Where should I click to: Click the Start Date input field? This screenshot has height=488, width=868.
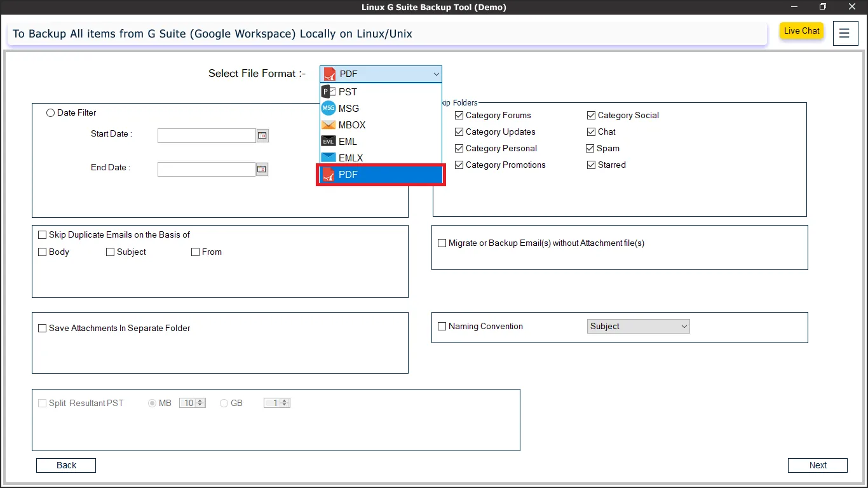tap(207, 135)
